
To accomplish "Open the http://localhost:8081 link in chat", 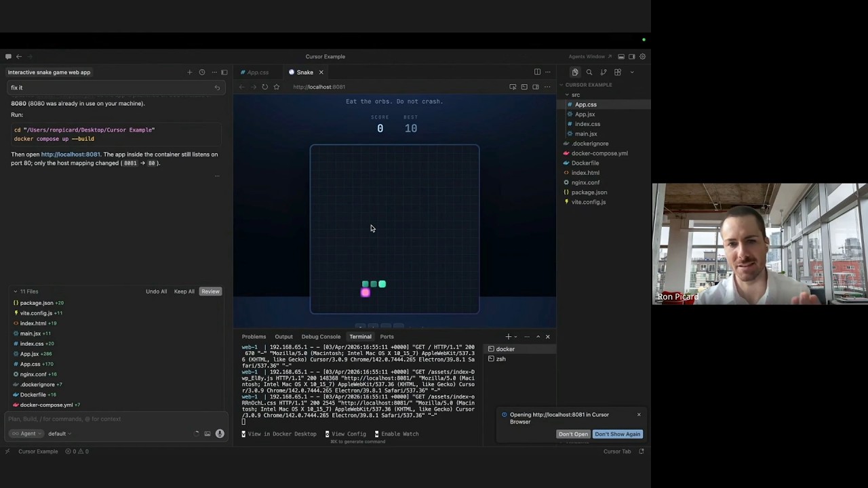I will pos(71,155).
